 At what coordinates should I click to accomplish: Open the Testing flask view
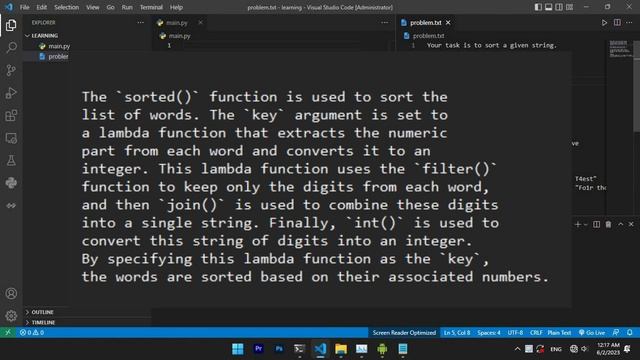pos(11,160)
